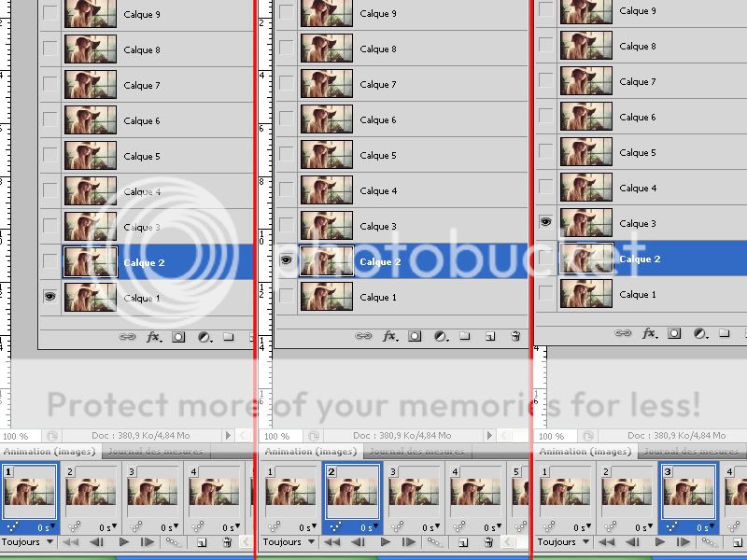Switch to Journal des mesures in middle screenshot

[x=416, y=451]
